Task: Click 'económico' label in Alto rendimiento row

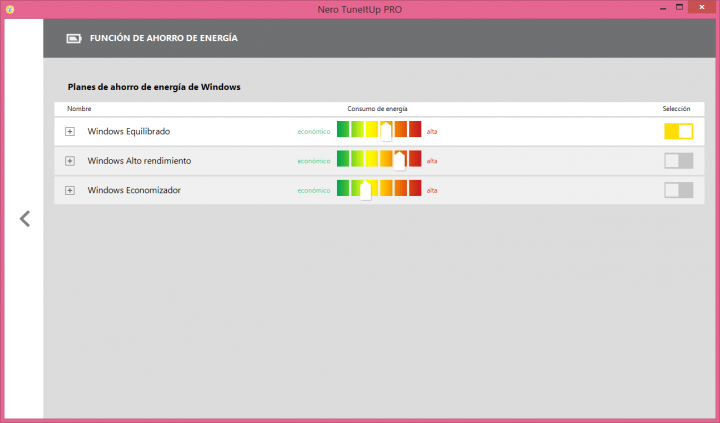Action: point(314,161)
